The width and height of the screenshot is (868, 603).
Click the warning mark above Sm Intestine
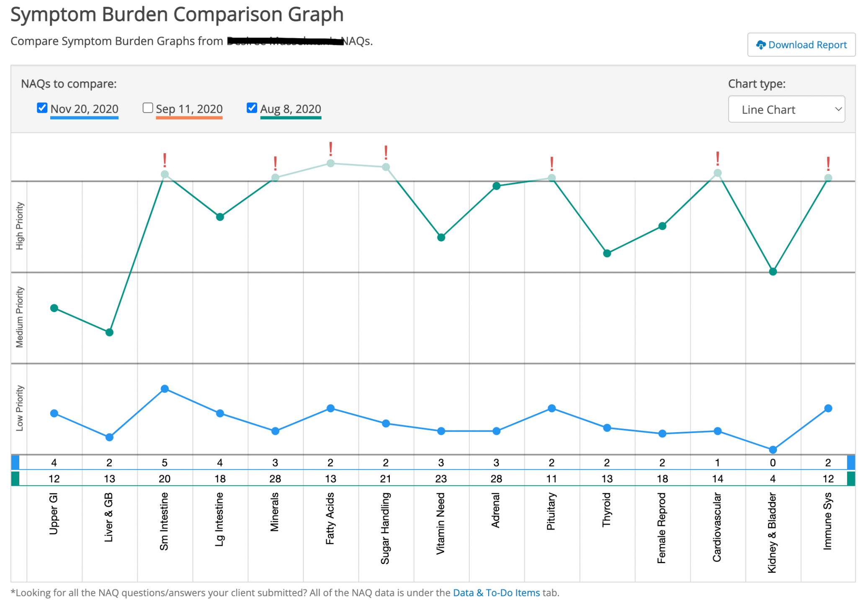pos(165,160)
